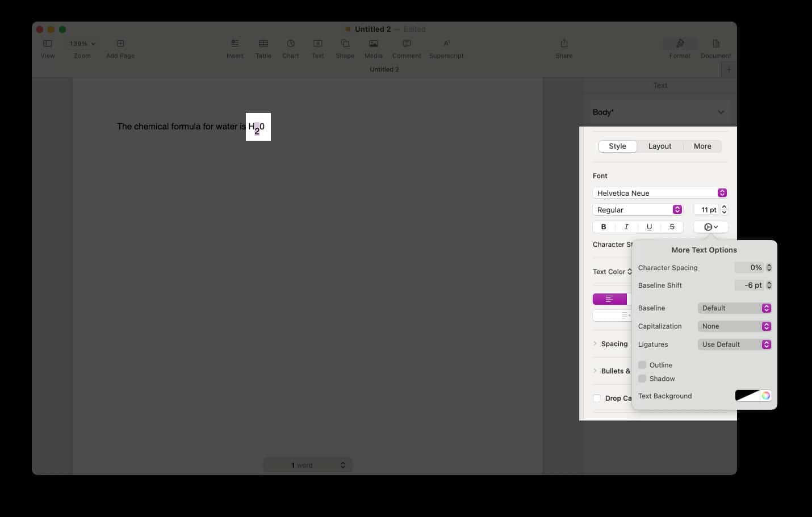Image resolution: width=812 pixels, height=517 pixels.
Task: Open the Text Background color wheel
Action: pos(766,396)
